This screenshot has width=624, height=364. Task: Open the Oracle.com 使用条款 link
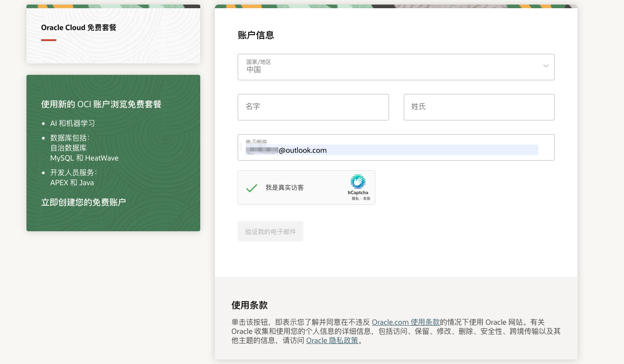[406, 322]
